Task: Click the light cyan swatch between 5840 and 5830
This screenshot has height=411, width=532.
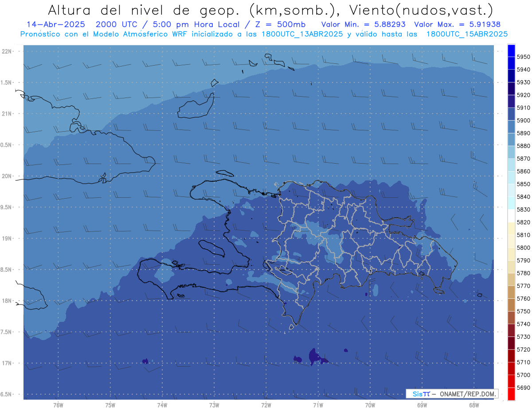Action: coord(511,203)
